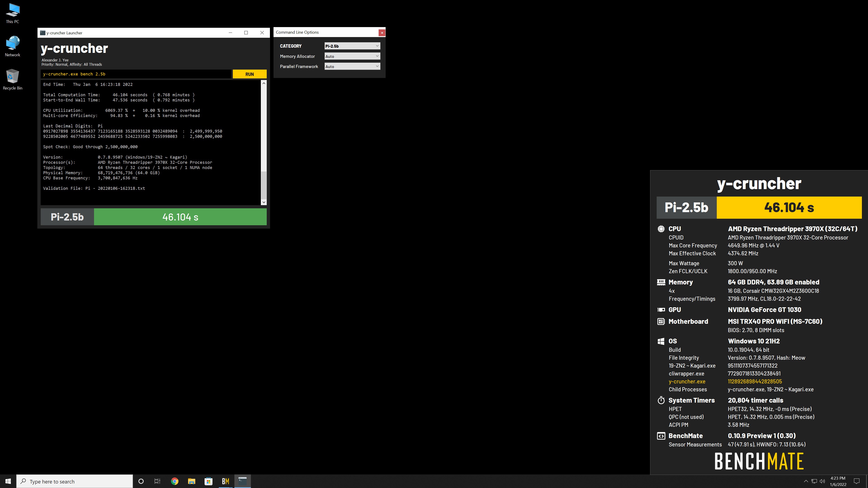The image size is (868, 488).
Task: Open the Network desktop icon
Action: 12,47
